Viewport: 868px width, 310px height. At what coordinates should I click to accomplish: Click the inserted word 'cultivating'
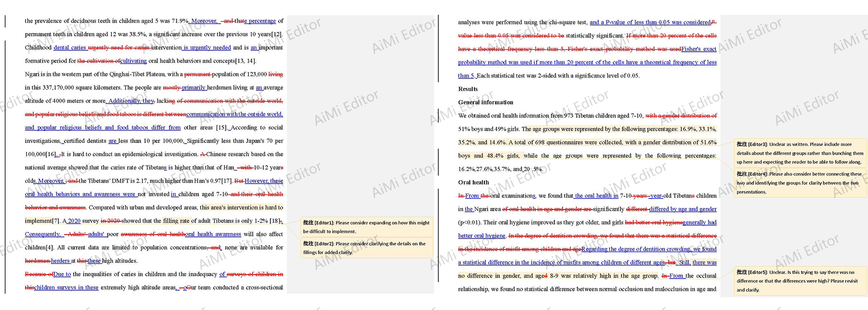point(133,61)
